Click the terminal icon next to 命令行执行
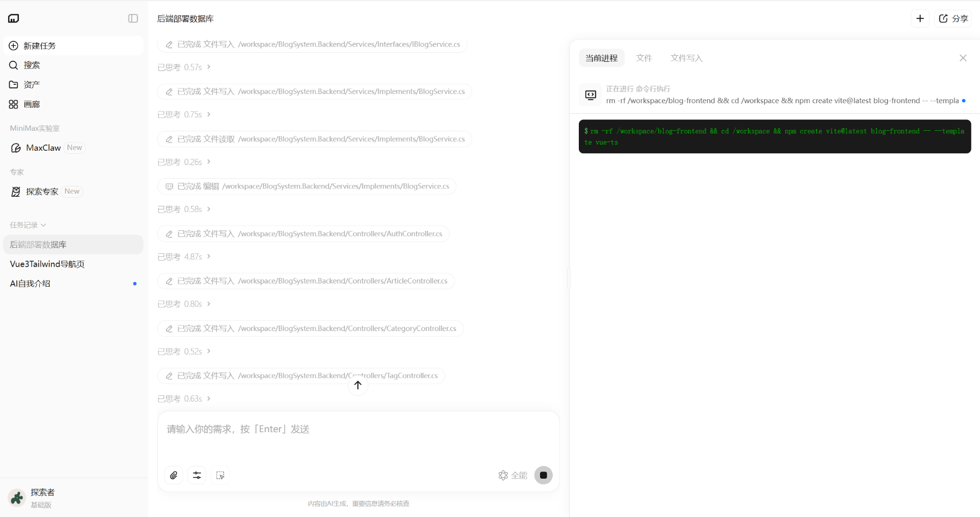The image size is (980, 517). click(591, 95)
